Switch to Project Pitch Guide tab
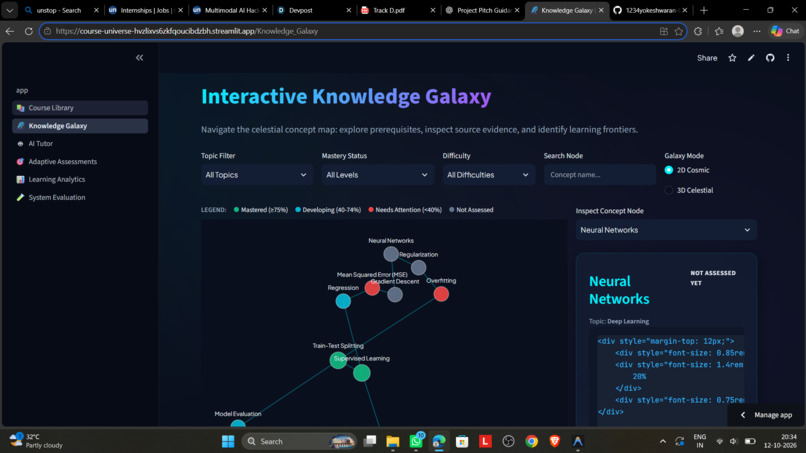Screen dimensions: 806x453 pos(482,10)
